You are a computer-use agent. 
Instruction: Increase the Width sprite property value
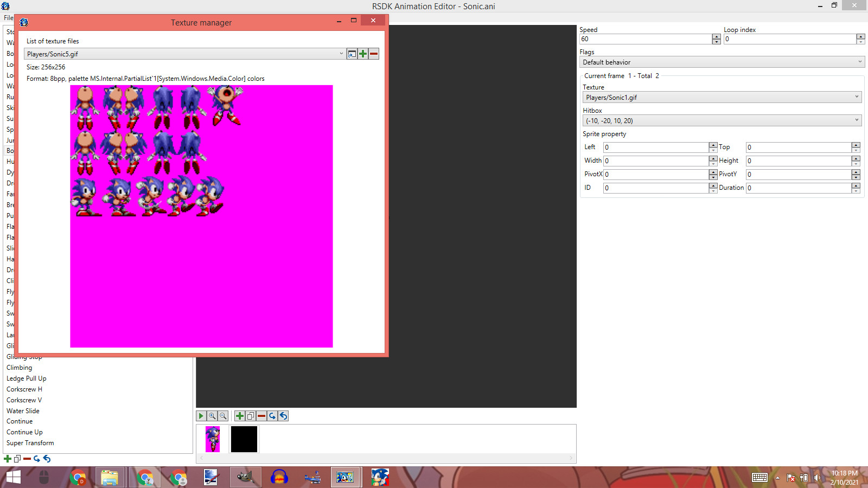(x=713, y=158)
